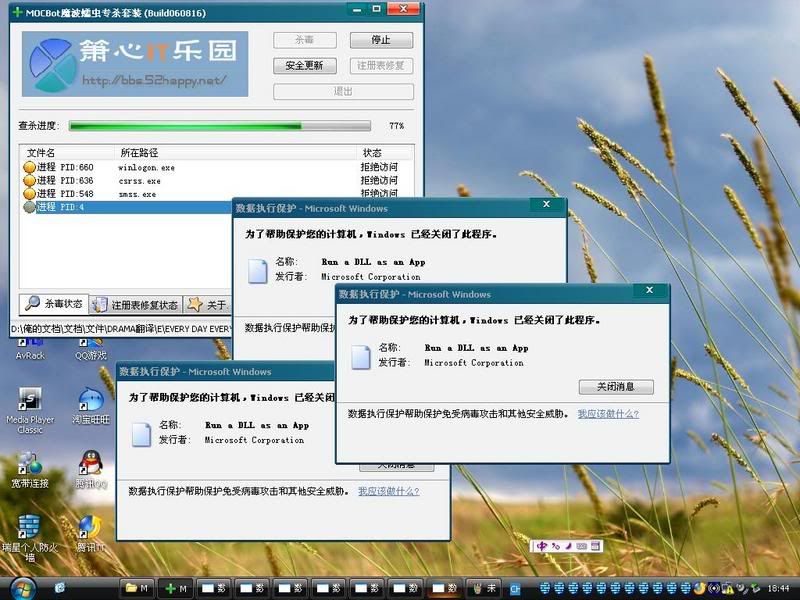Open the 瑞星个人防火墙 firewall desktop icon
800x600 pixels.
click(x=30, y=528)
